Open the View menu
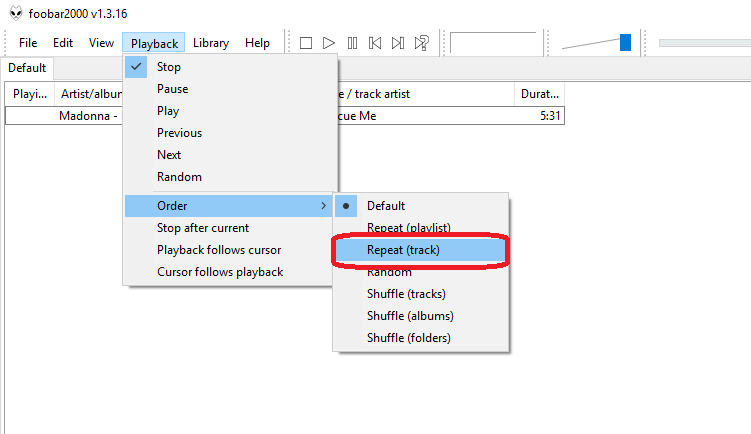The height and width of the screenshot is (434, 751). coord(101,43)
